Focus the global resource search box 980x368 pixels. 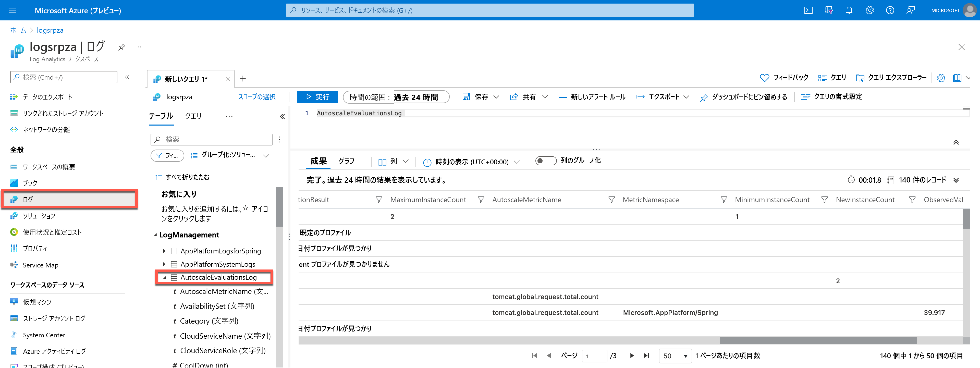(490, 10)
